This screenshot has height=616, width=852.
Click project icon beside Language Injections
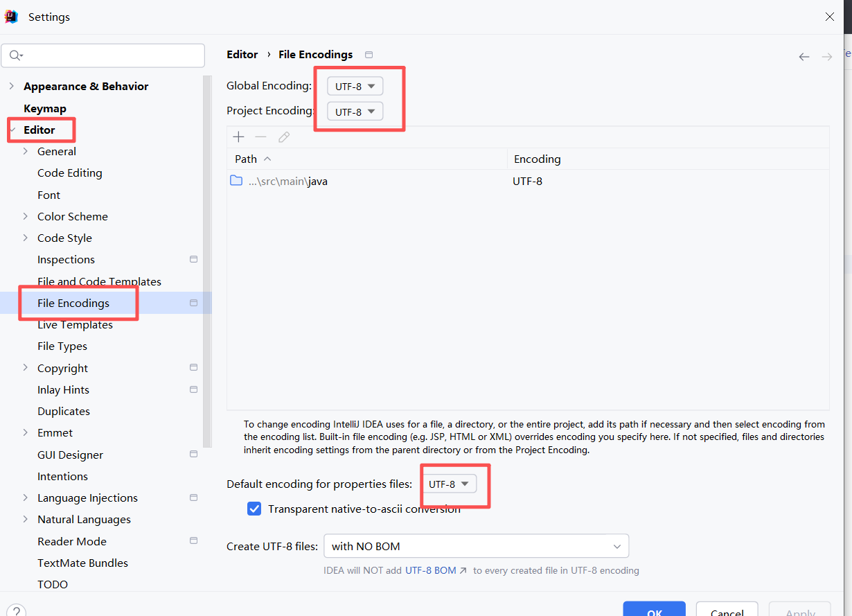[194, 498]
